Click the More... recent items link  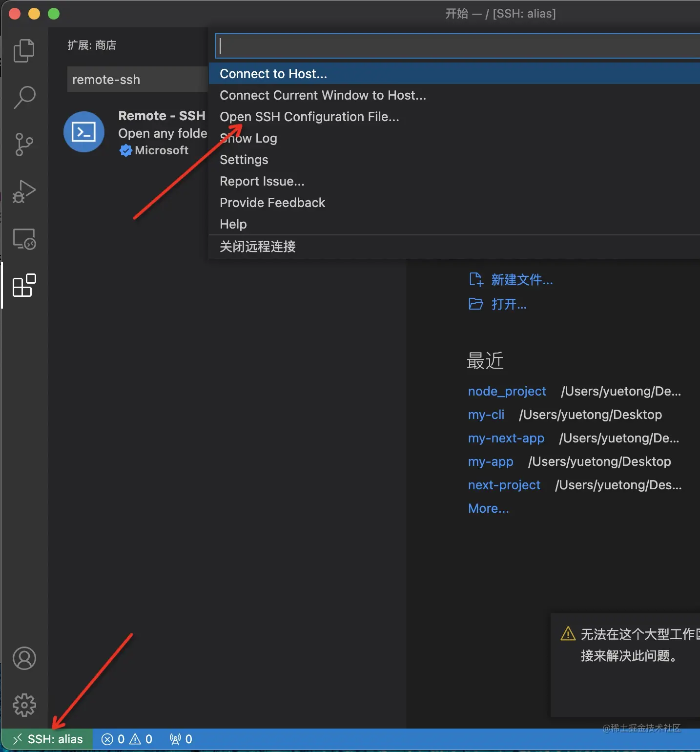coord(488,508)
